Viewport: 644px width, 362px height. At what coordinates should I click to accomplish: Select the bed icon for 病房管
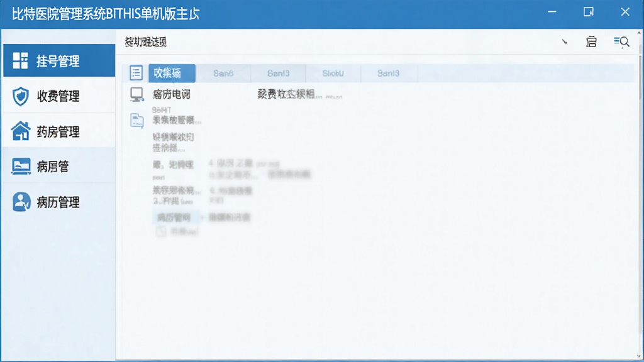21,166
